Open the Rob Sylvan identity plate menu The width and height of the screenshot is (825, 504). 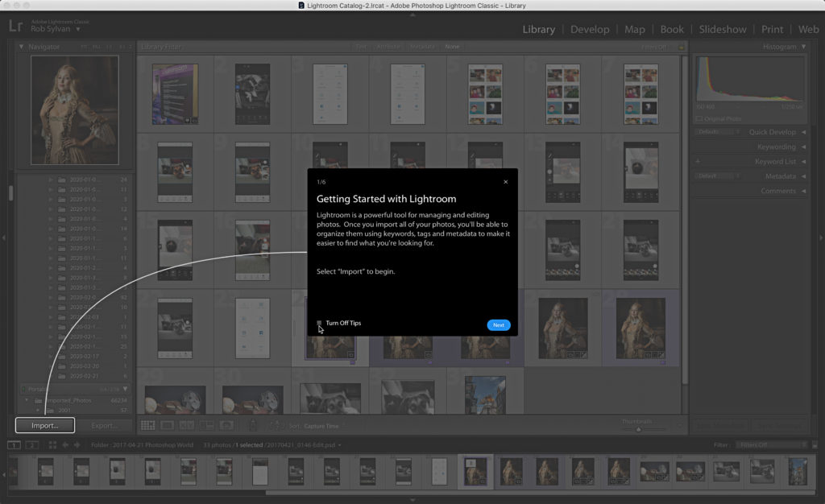click(78, 29)
